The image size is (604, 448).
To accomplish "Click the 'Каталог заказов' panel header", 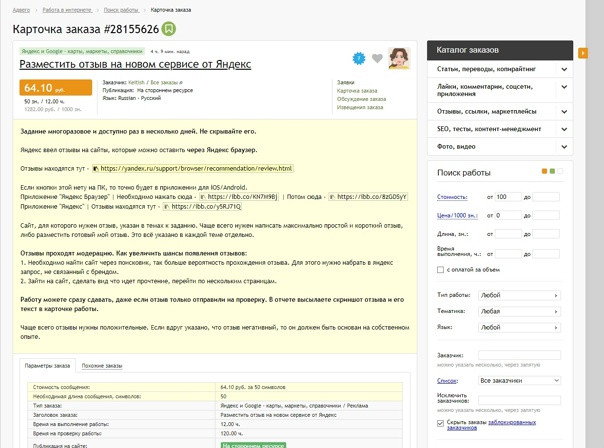I will click(500, 50).
